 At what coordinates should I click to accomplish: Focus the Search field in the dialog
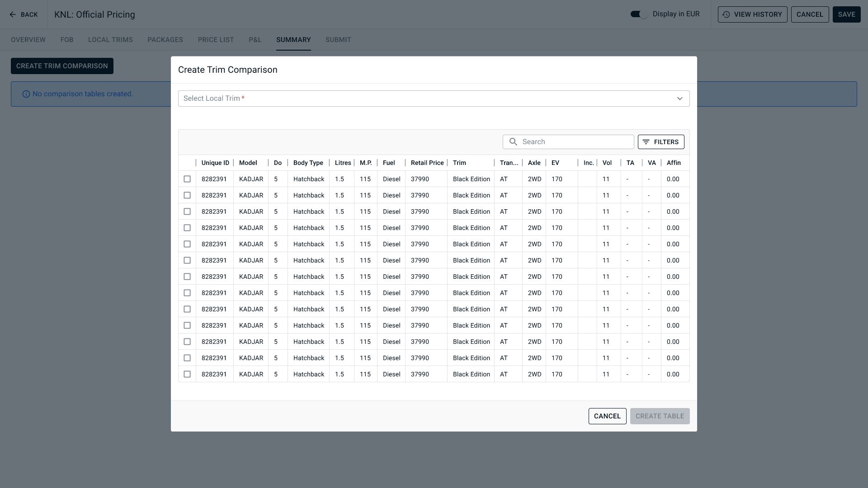568,142
